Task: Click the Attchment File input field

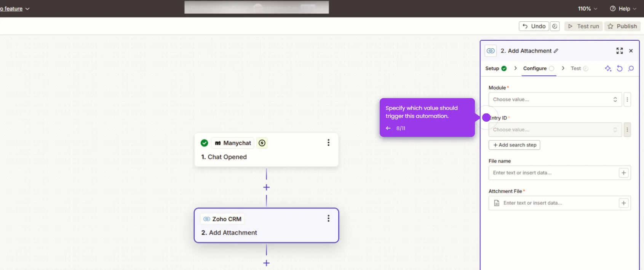Action: [560, 203]
